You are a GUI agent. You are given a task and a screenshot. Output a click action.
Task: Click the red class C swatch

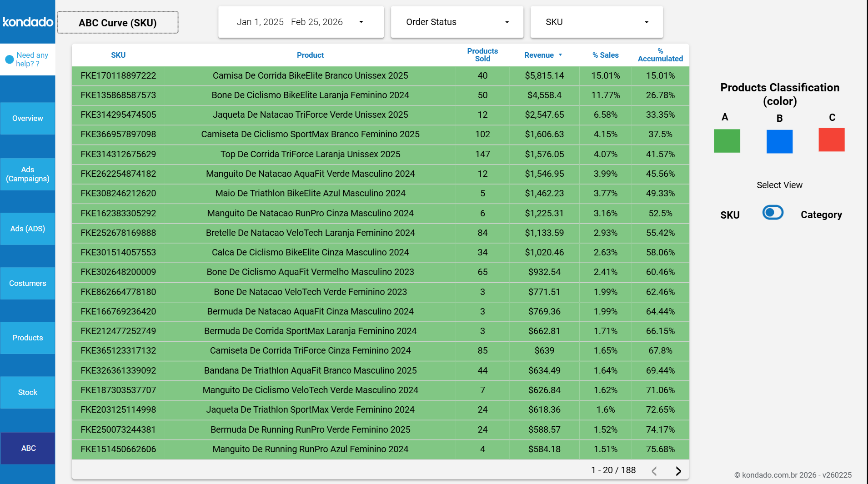point(831,140)
